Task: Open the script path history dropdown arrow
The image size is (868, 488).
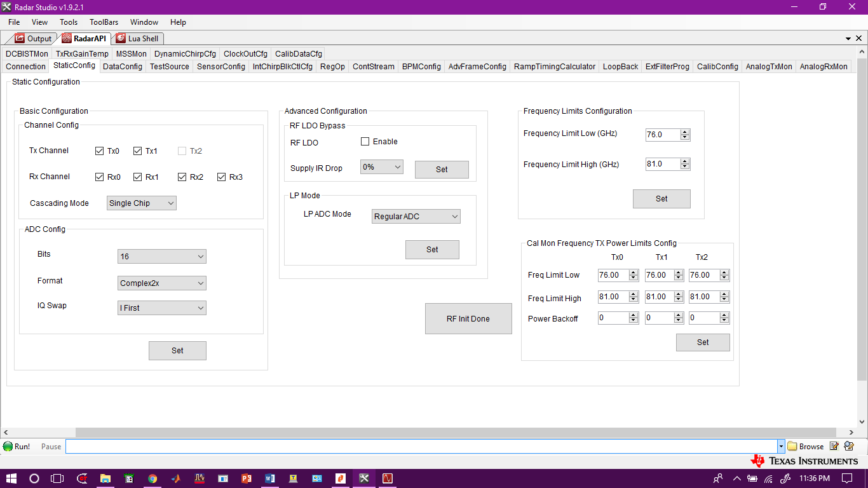Action: tap(781, 447)
